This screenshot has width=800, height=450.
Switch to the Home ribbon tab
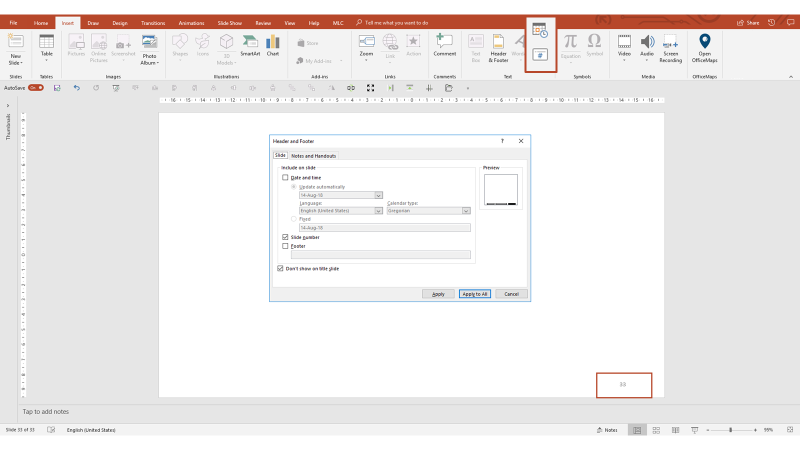(x=41, y=23)
